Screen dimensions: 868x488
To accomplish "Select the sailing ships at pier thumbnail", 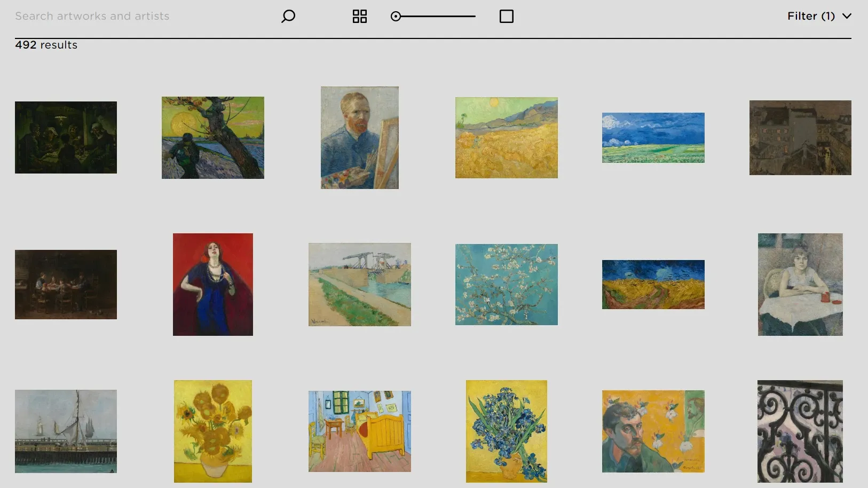I will [66, 431].
